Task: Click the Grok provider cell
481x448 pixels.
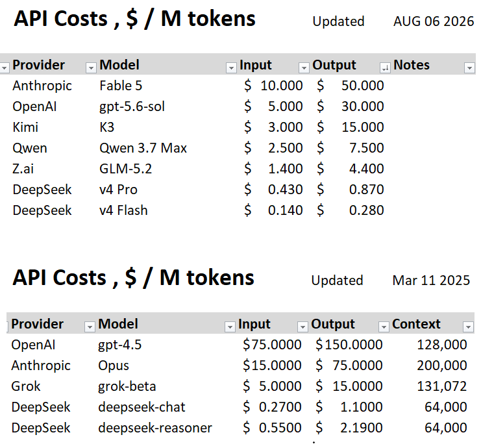Action: click(25, 386)
